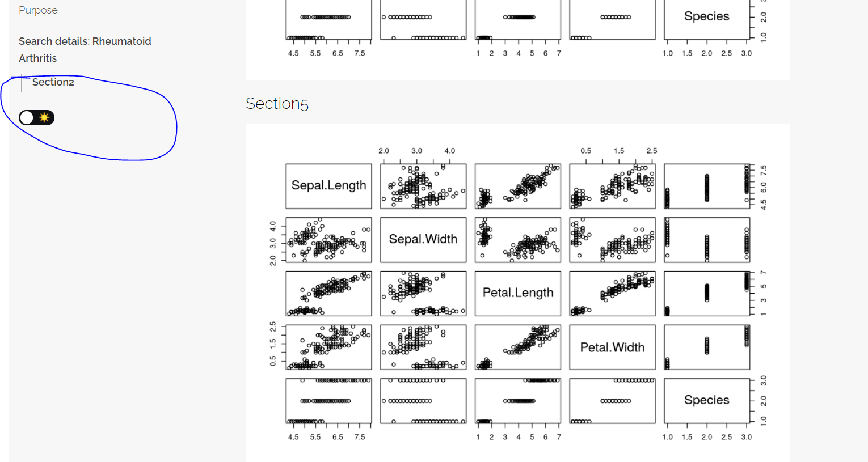
Task: Select the Petal.Length diagonal label cell
Action: click(x=517, y=293)
